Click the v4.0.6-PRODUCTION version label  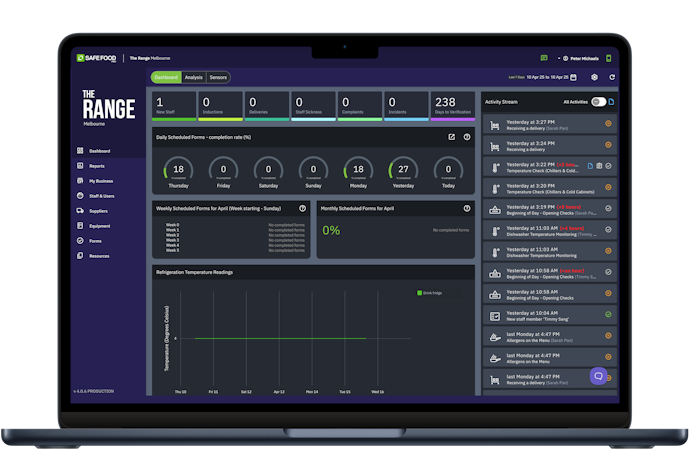coord(94,391)
